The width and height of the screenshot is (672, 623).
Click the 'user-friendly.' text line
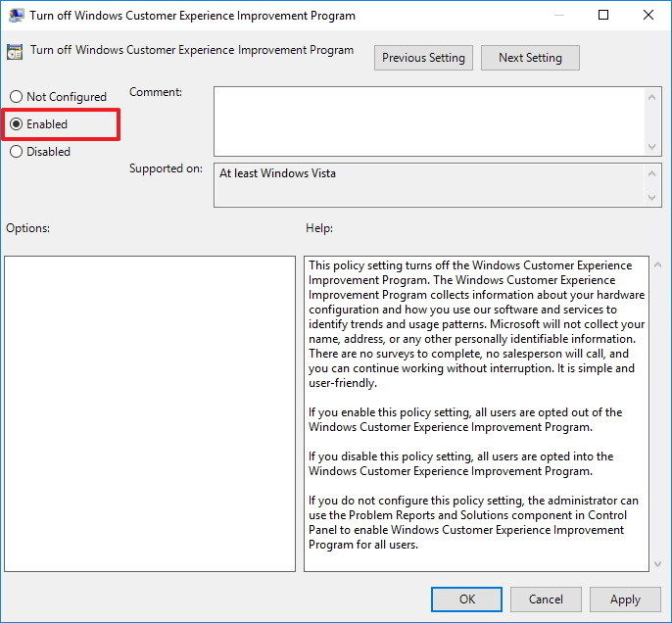click(343, 383)
